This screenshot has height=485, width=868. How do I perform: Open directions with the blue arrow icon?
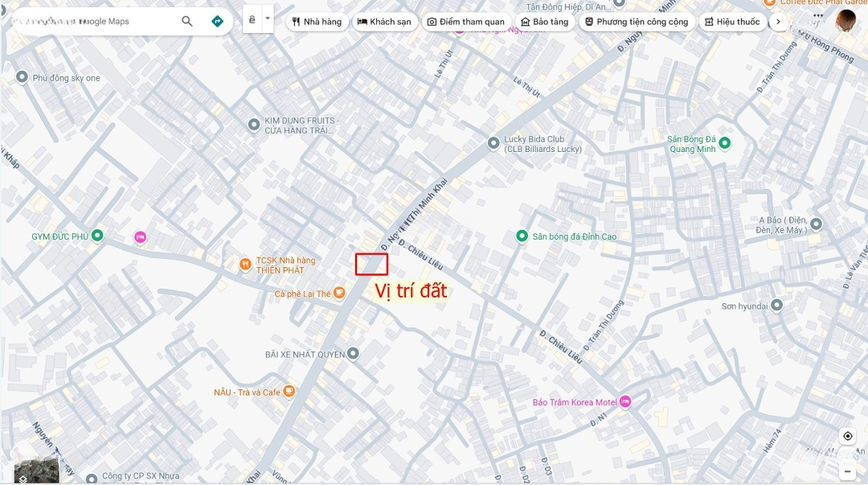coord(218,21)
